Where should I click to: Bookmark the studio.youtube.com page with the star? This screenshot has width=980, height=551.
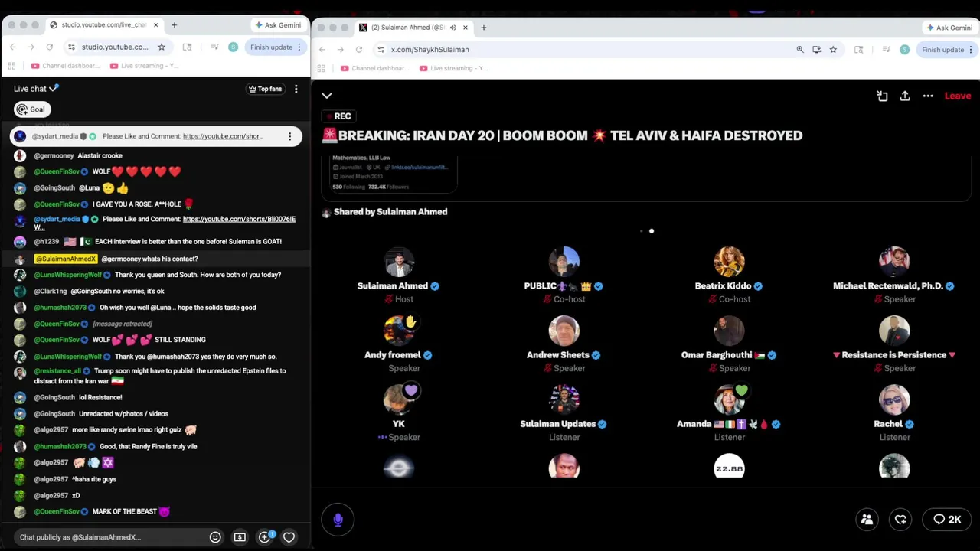[162, 47]
